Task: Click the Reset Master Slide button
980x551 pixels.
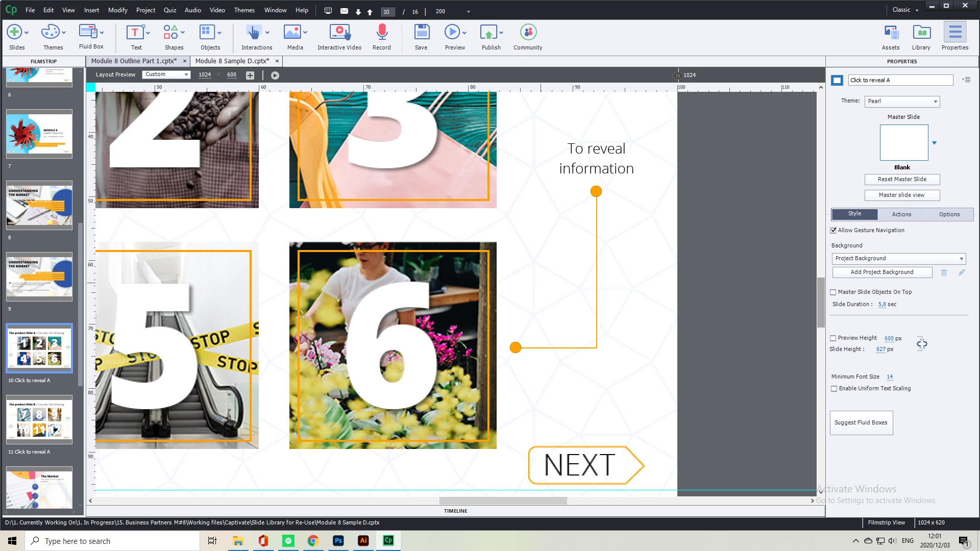Action: [x=902, y=180]
